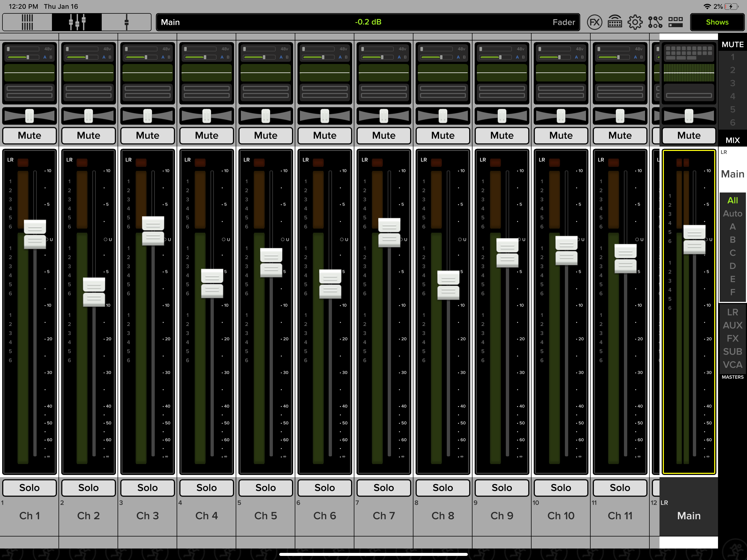Mute Ch 3

148,135
